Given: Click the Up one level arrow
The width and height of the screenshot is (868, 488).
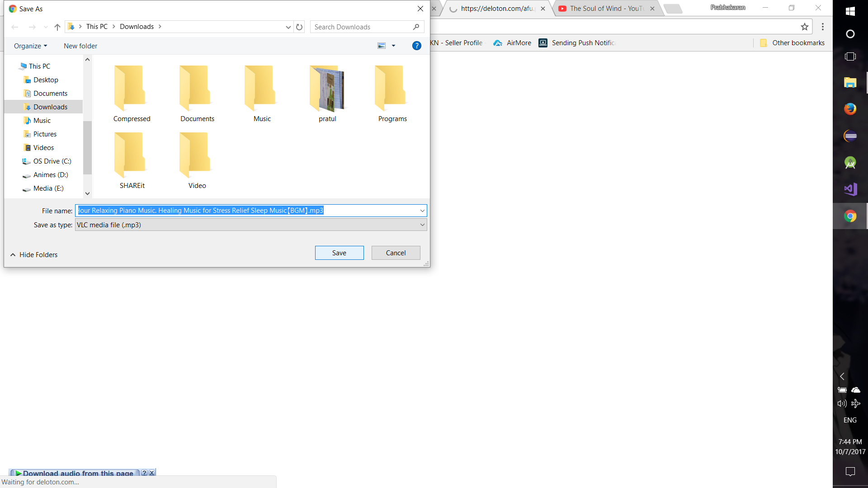Looking at the screenshot, I should point(57,27).
